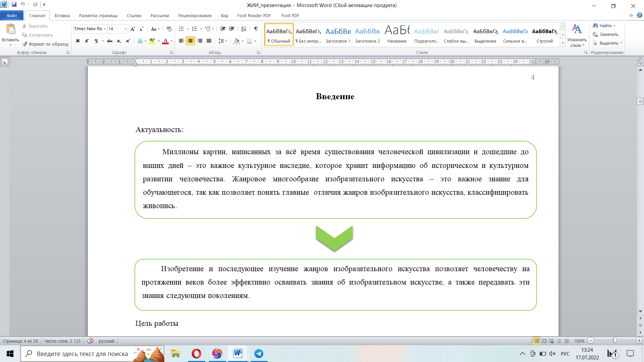Open Word help question mark icon
Image resolution: width=644 pixels, height=362 pixels.
point(639,15)
